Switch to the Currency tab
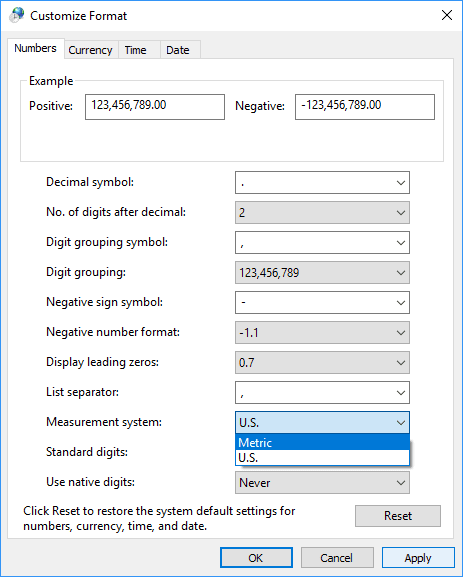The width and height of the screenshot is (463, 577). [x=91, y=50]
